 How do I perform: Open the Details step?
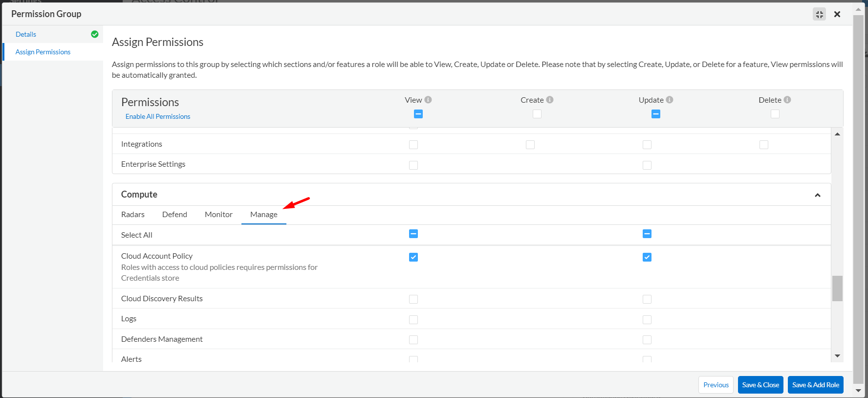click(26, 34)
